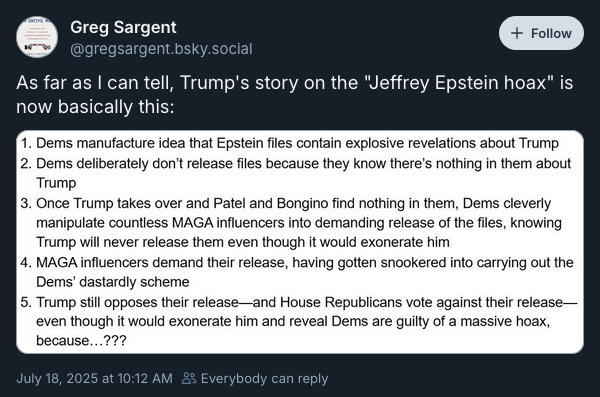
Task: Click the quoted "Jeffrey Epstein hoax" phrase
Action: pos(460,83)
